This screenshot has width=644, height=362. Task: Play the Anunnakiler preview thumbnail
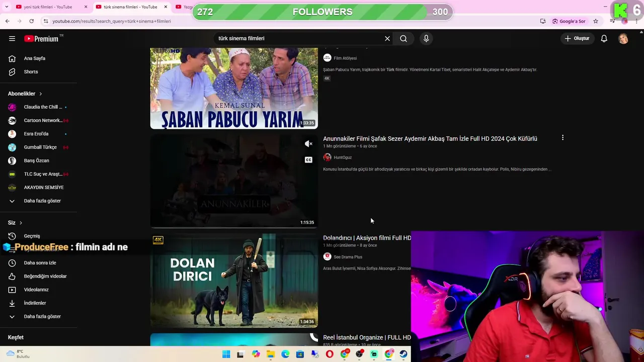click(234, 181)
